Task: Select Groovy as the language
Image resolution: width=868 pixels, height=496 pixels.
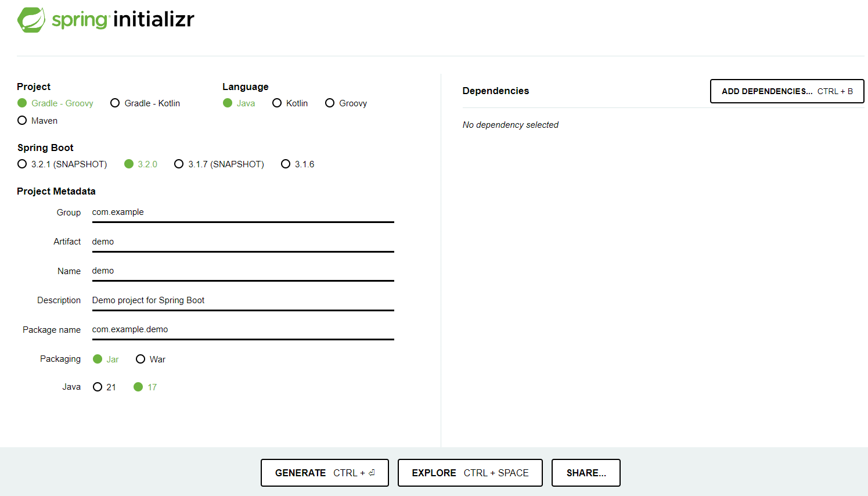Action: [346, 103]
